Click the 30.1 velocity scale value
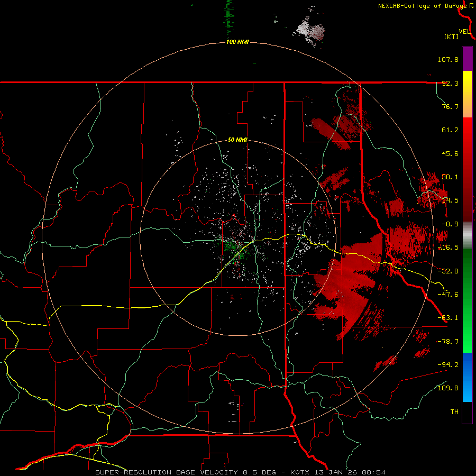The image size is (476, 476). tap(450, 177)
